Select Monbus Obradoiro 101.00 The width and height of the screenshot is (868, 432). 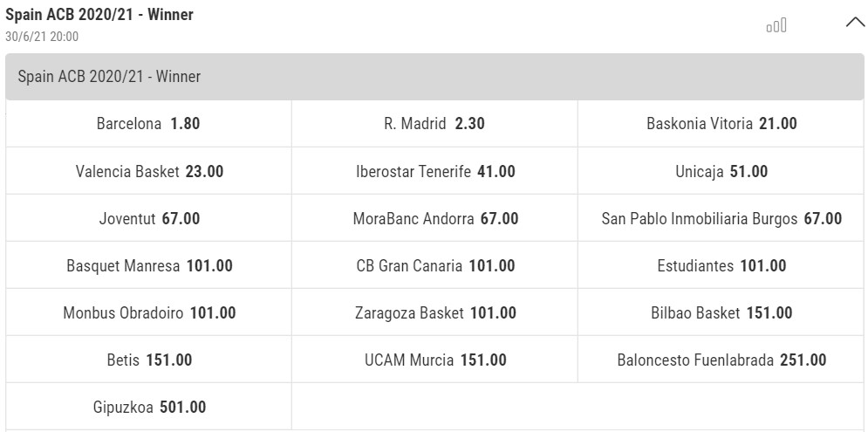click(x=148, y=312)
